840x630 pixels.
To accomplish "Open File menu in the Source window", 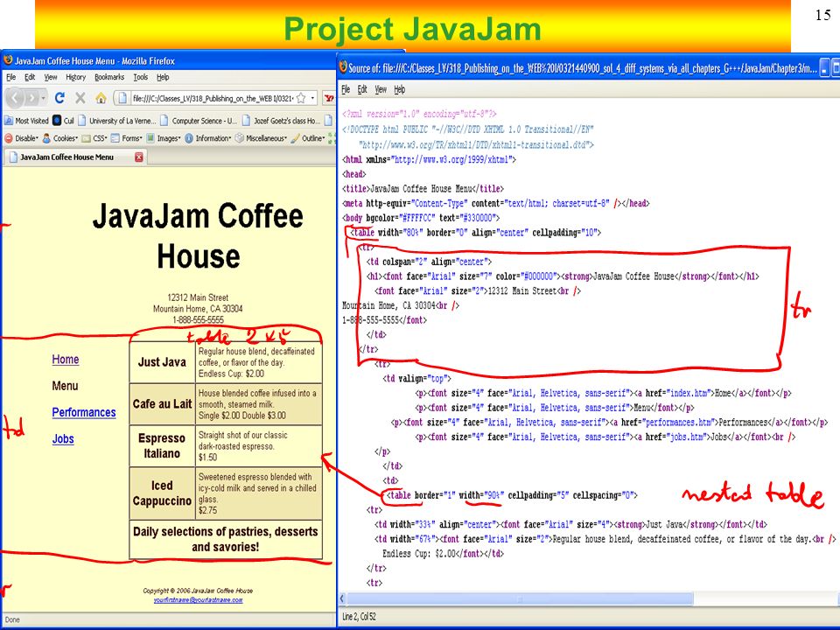I will coord(346,89).
